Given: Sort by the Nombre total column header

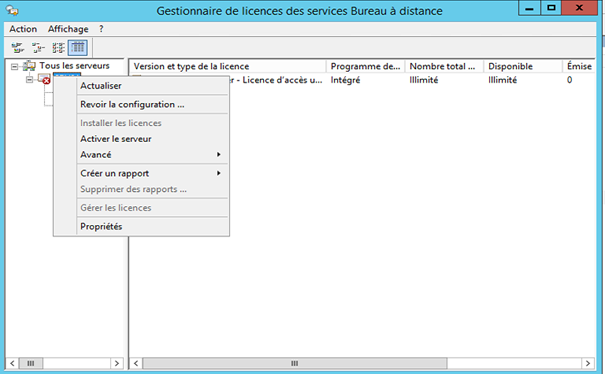Looking at the screenshot, I should pyautogui.click(x=444, y=66).
